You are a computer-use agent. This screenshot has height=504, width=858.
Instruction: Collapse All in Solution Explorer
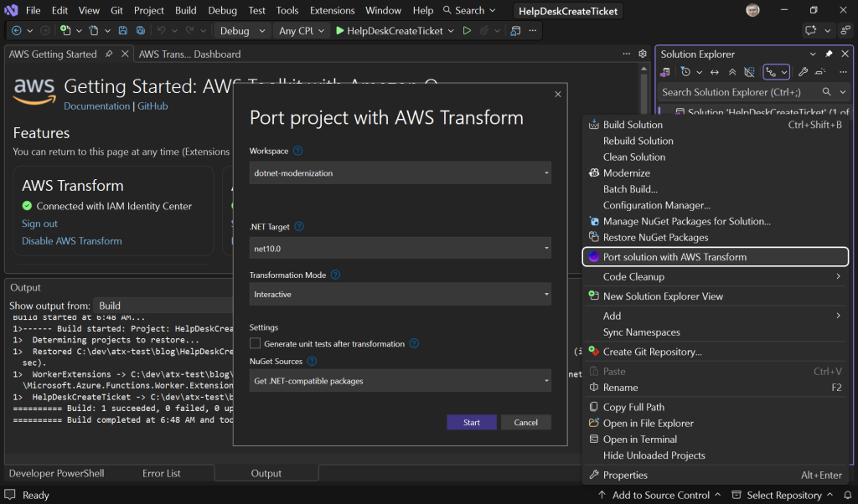point(732,72)
